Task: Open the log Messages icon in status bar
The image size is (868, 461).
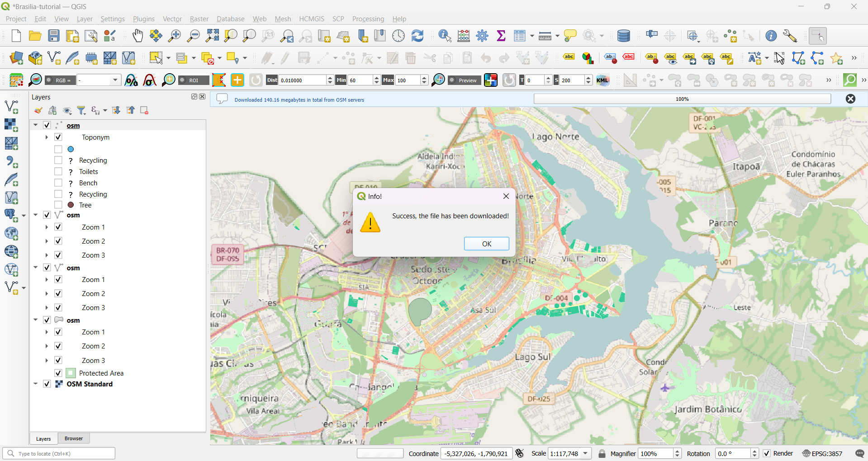Action: point(860,453)
